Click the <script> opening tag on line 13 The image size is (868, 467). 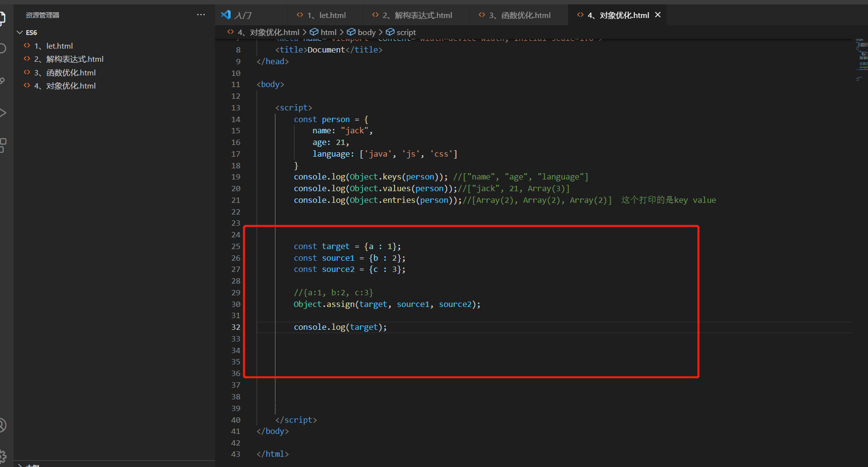(x=293, y=108)
